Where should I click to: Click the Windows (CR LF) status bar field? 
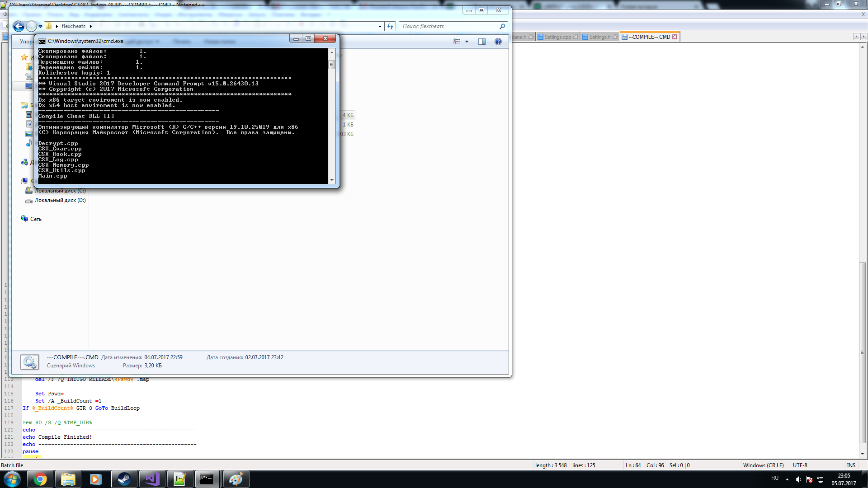pyautogui.click(x=763, y=465)
